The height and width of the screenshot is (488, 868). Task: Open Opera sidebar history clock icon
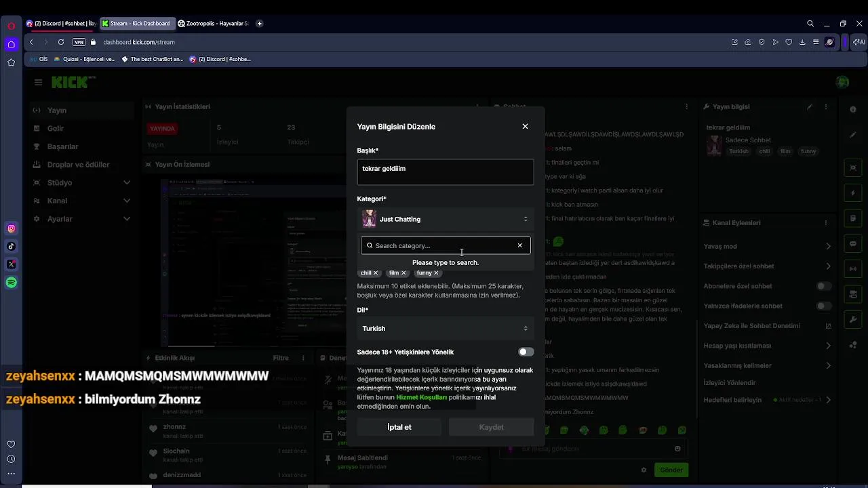(11, 459)
